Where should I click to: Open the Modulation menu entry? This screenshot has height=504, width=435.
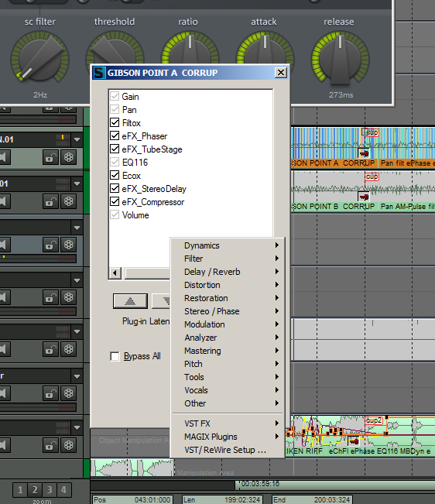pyautogui.click(x=228, y=324)
